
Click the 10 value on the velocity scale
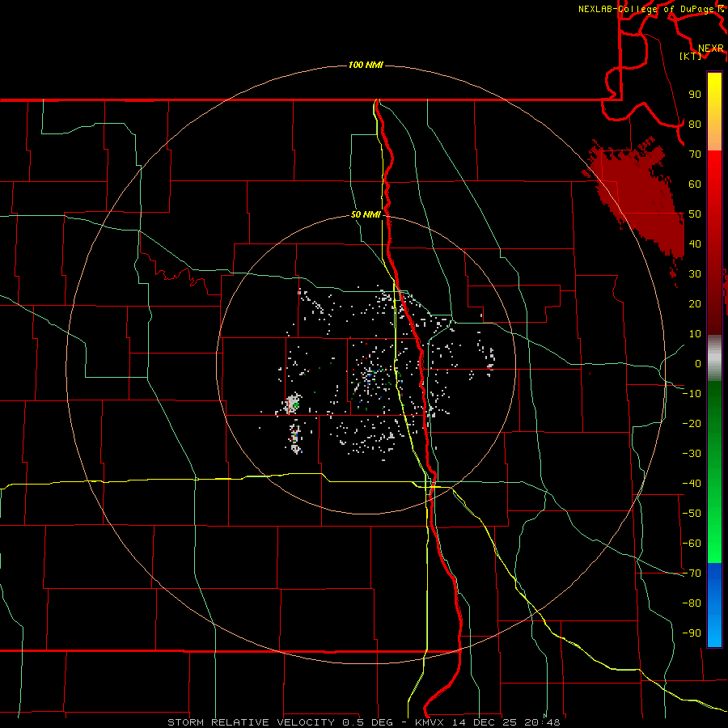coord(695,334)
